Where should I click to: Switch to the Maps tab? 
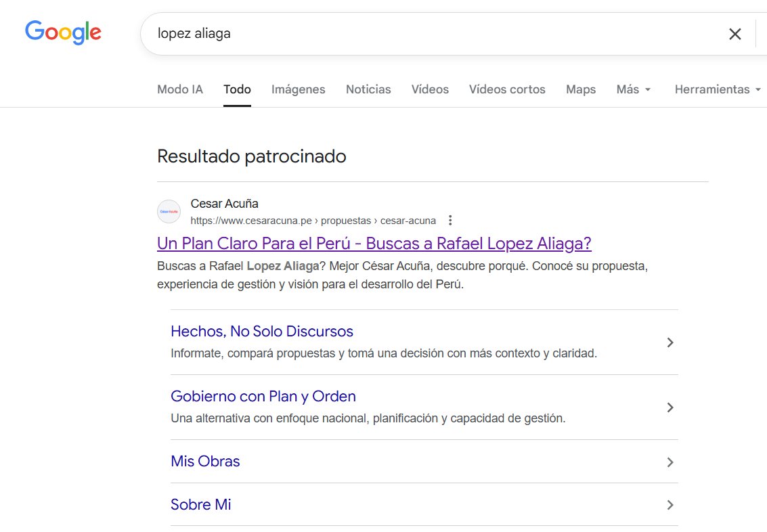coord(581,89)
